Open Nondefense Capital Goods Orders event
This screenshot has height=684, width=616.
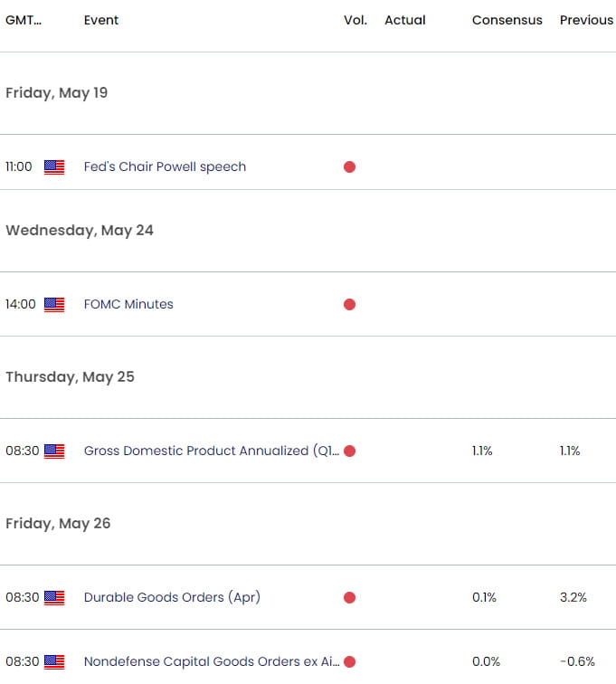tap(212, 662)
